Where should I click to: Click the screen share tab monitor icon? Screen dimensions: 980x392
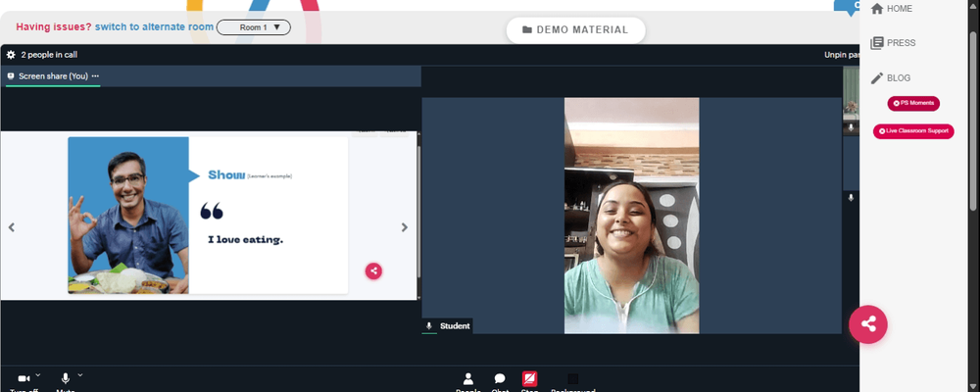coord(11,76)
